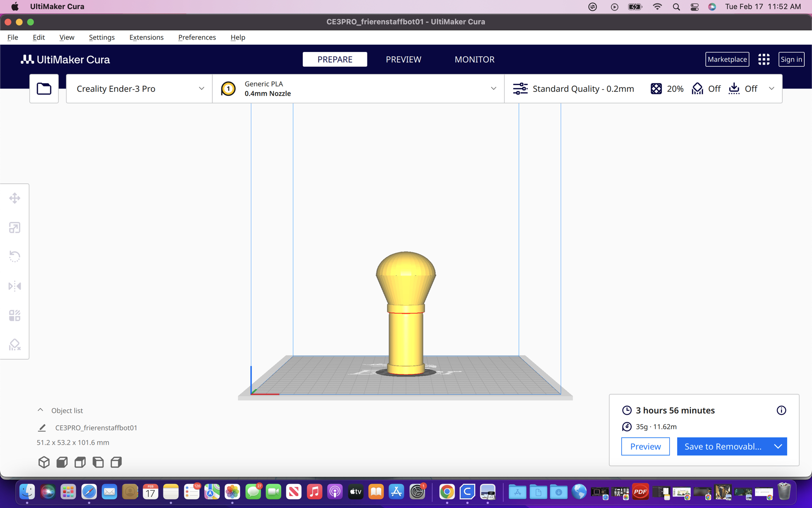Screen dimensions: 812x508
Task: Click the Marketplace button
Action: (x=727, y=59)
